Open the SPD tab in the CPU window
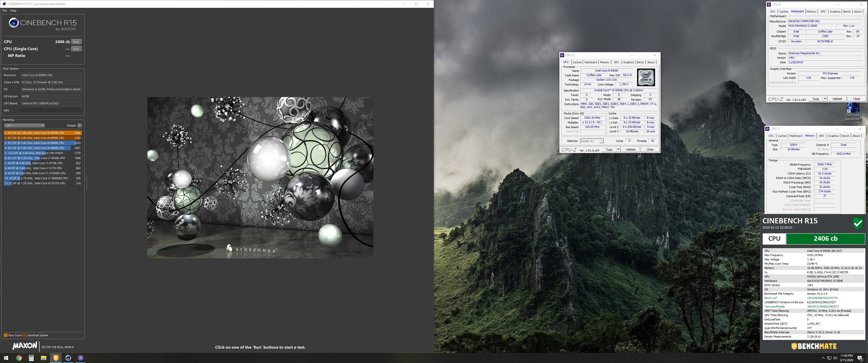This screenshot has height=363, width=868. click(x=616, y=62)
